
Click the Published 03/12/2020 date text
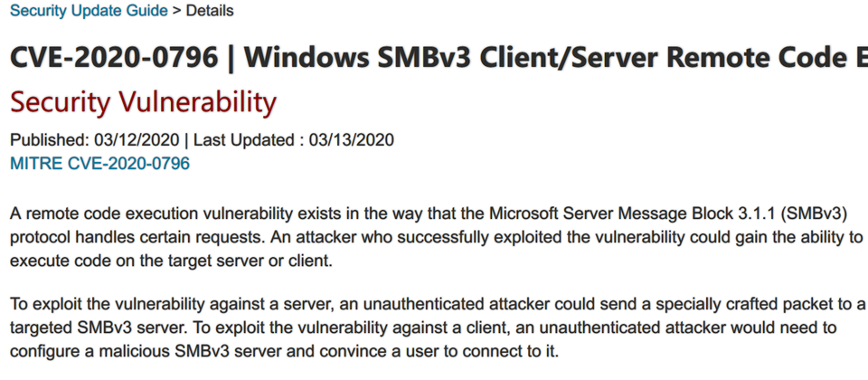click(95, 140)
